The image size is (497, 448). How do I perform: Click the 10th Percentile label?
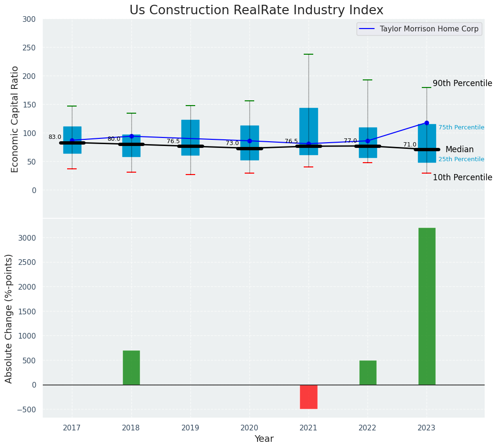click(x=462, y=177)
